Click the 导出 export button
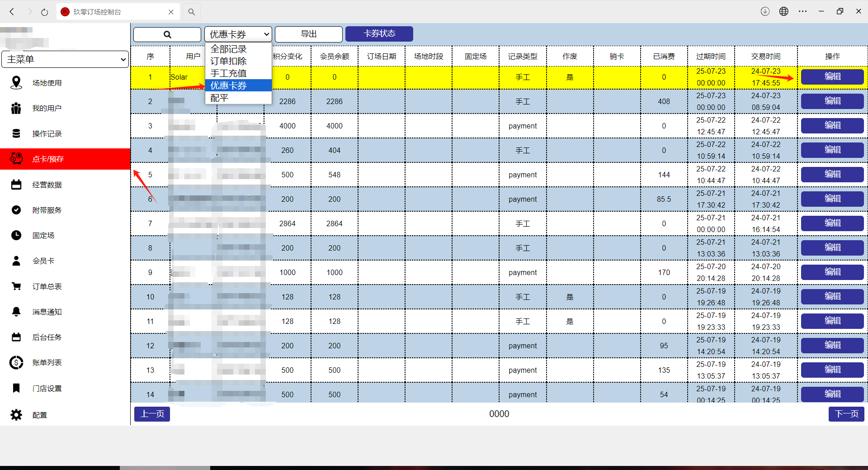This screenshot has width=868, height=470. [x=308, y=34]
